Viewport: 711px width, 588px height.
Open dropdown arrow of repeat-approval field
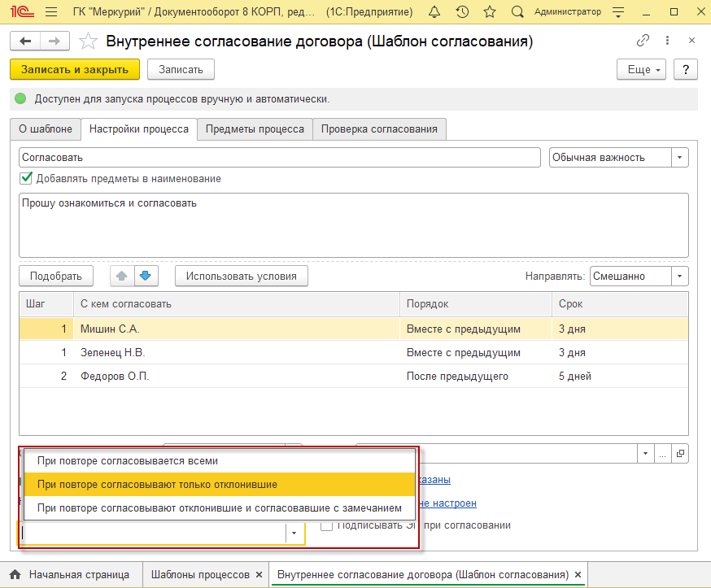[294, 534]
